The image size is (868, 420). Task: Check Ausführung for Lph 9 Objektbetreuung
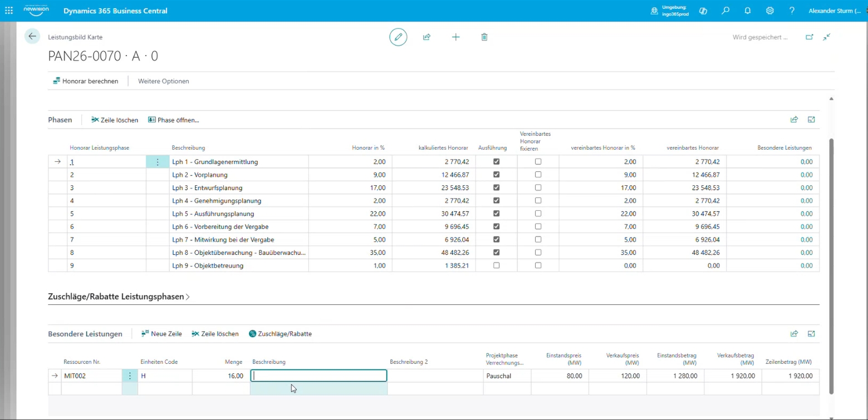coord(497,266)
